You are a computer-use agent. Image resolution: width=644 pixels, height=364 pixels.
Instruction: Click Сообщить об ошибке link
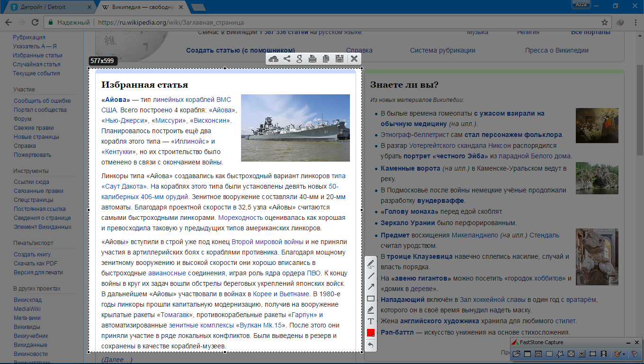[x=42, y=101]
